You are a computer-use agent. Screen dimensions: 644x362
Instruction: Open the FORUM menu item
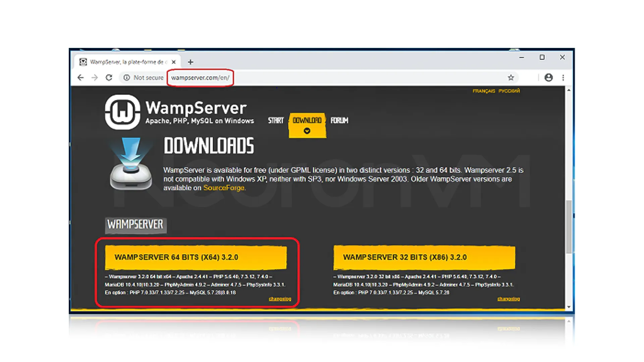point(339,121)
